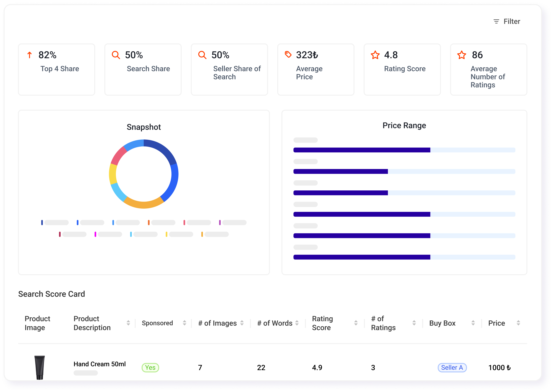Click the star icon next to 86 ratings
Image resolution: width=553 pixels, height=392 pixels.
pos(461,55)
